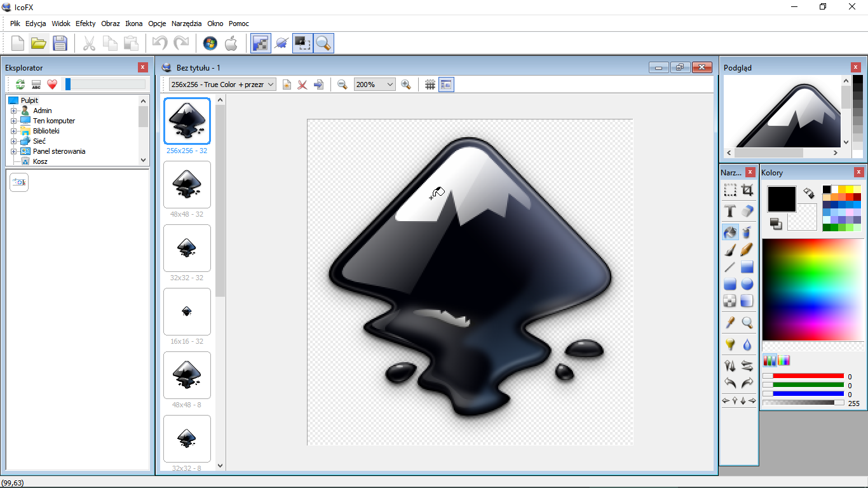The image size is (868, 488).
Task: Select the Eraser tool
Action: [747, 211]
